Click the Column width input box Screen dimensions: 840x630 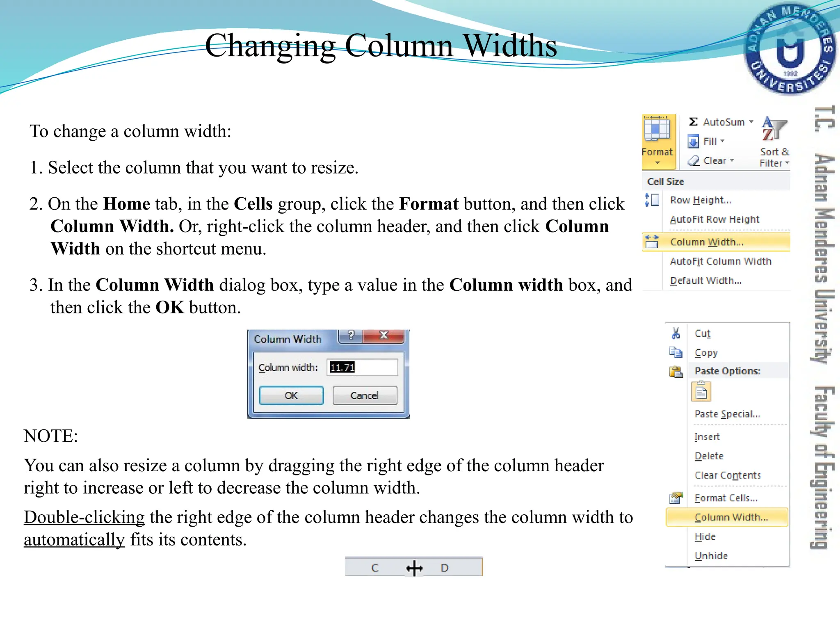362,367
